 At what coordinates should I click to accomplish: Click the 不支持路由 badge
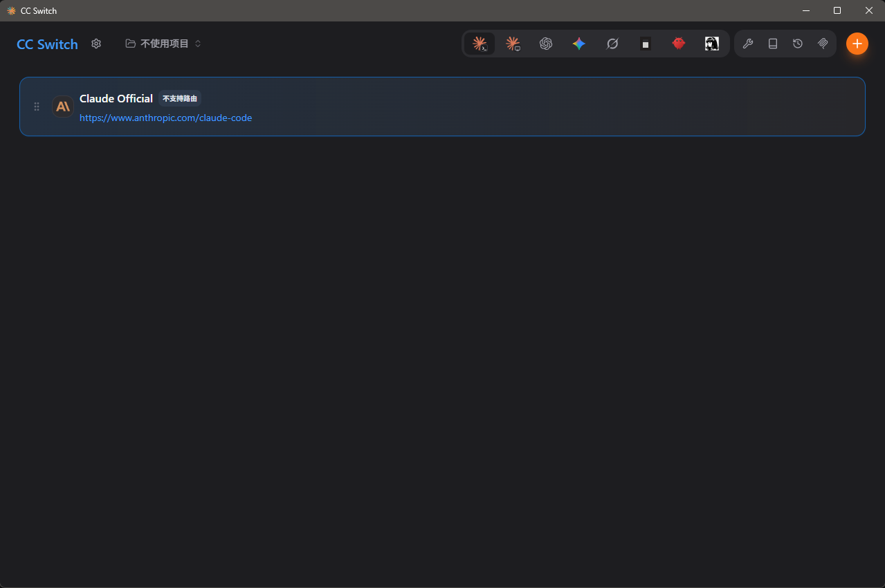[x=180, y=98]
